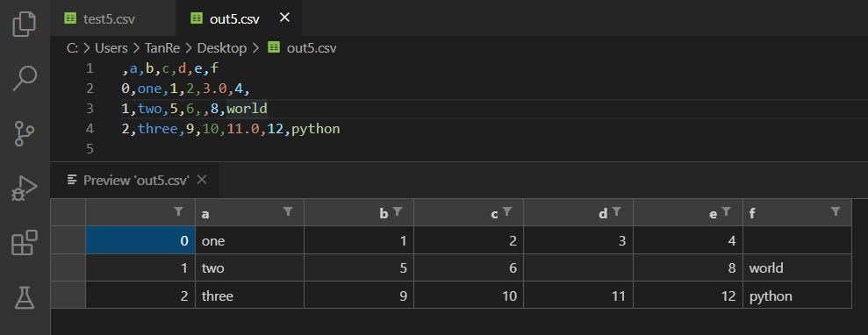Open the Run and Debug view icon
The image size is (868, 335).
click(25, 188)
